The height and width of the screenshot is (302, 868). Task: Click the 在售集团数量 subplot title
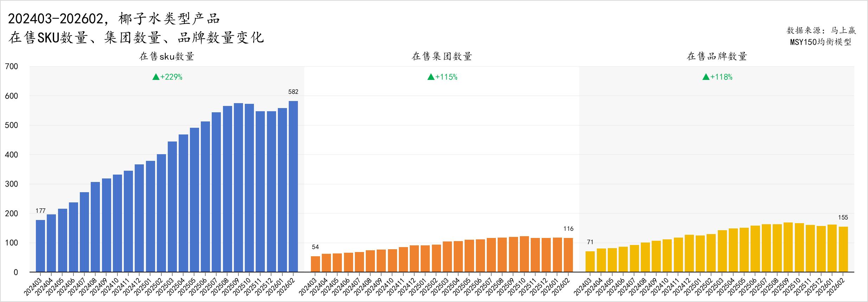tap(442, 56)
